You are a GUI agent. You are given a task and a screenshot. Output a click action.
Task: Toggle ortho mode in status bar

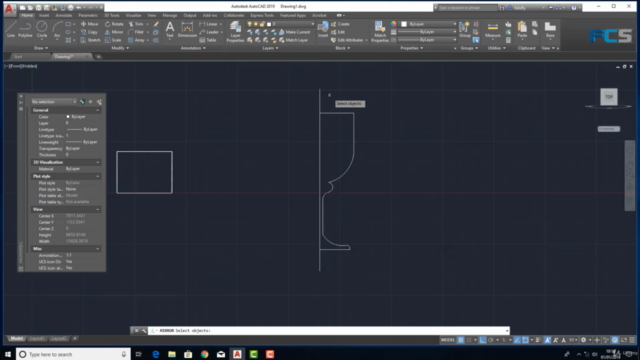tap(482, 340)
